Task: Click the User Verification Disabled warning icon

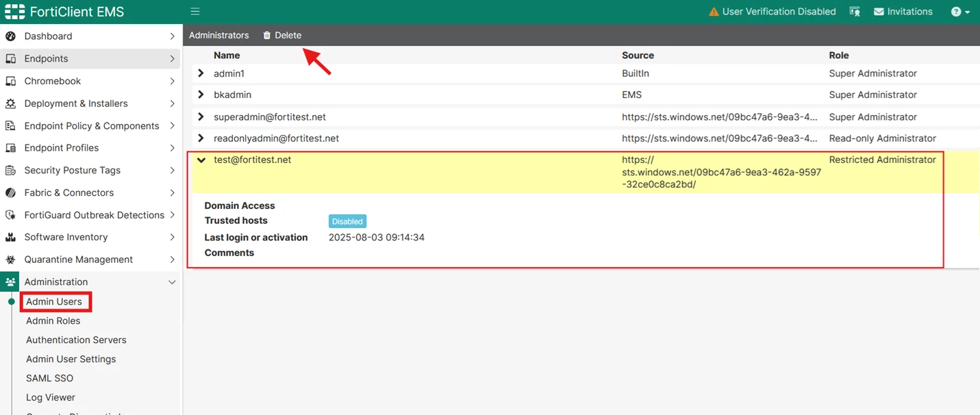Action: 714,12
